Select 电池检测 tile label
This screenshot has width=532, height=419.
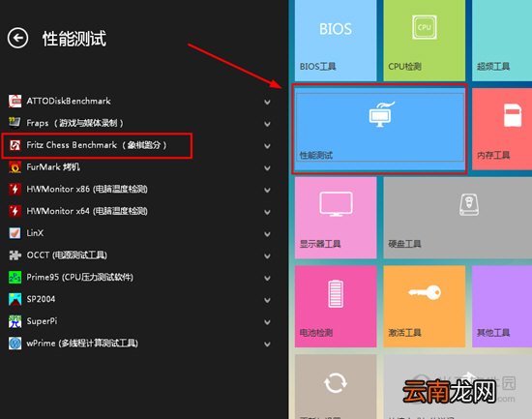point(316,333)
